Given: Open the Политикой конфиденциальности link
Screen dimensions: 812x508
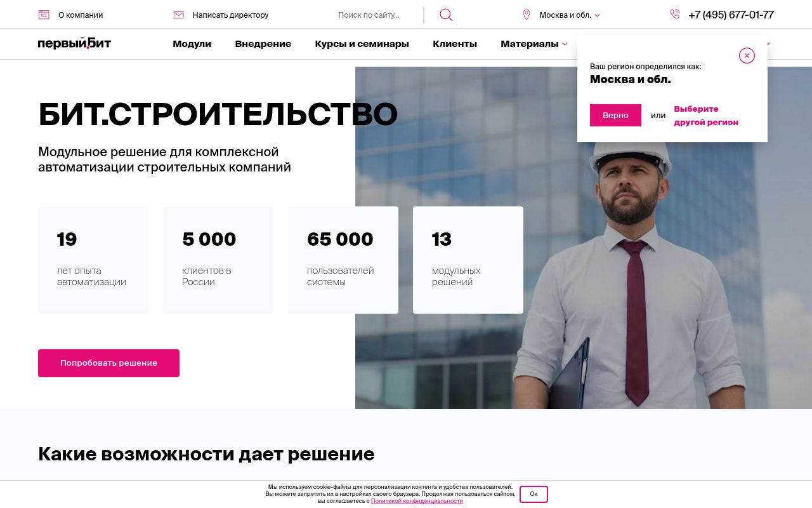Looking at the screenshot, I should point(417,501).
